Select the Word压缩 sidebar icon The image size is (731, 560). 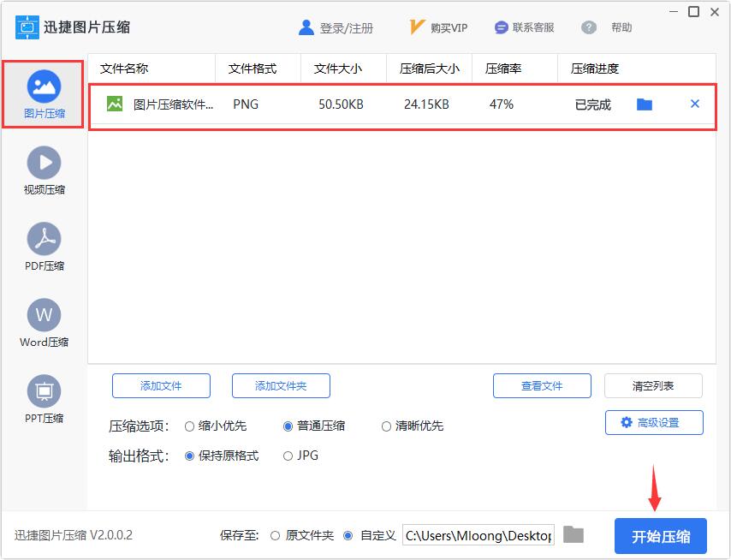click(x=44, y=315)
